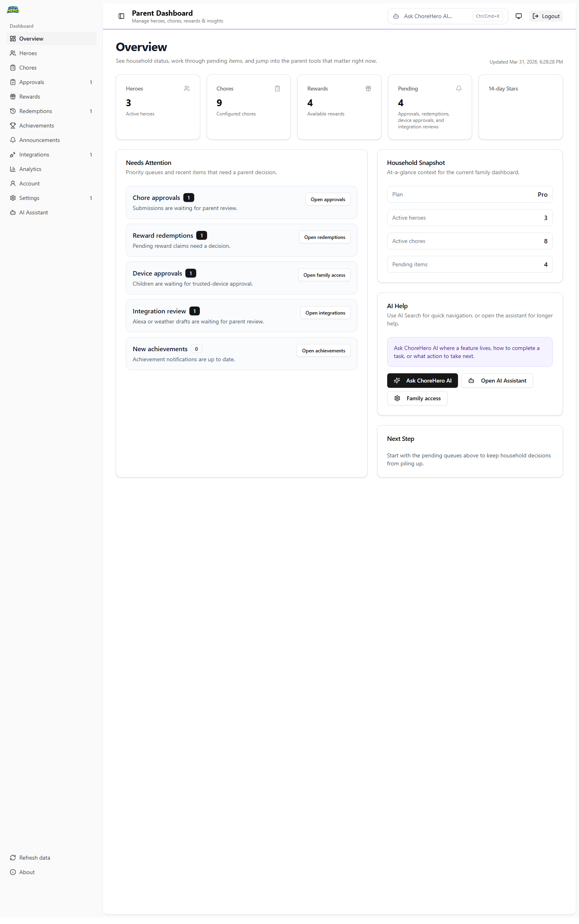The image size is (579, 924).
Task: Click Open approvals button
Action: click(x=328, y=200)
